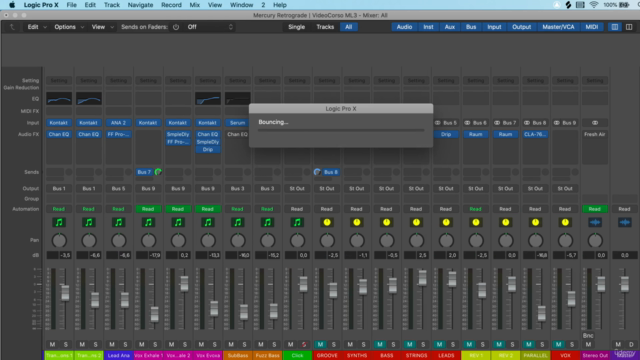
Task: Open the Raum plugin on REV 1
Action: point(476,134)
